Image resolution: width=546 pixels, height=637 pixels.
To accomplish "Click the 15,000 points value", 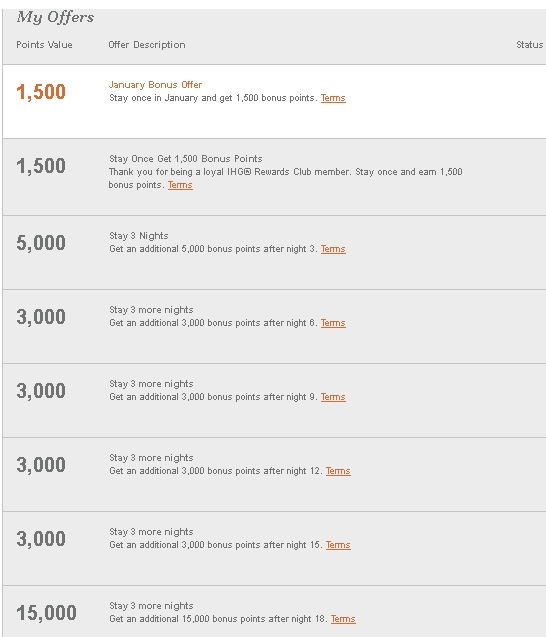I will point(46,613).
